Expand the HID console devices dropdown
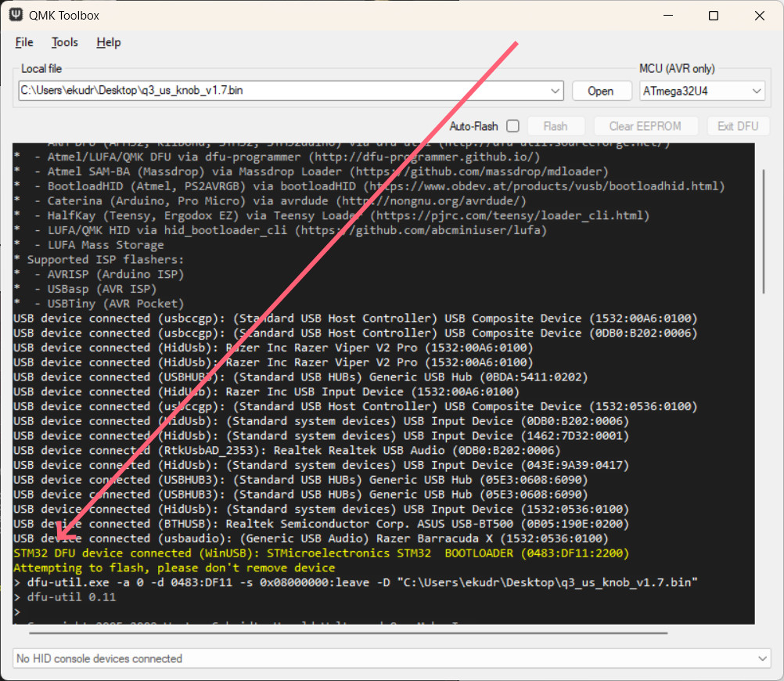This screenshot has height=681, width=784. pyautogui.click(x=761, y=659)
